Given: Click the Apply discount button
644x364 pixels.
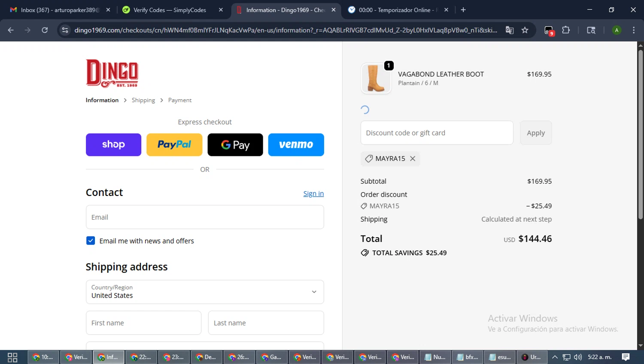Looking at the screenshot, I should [536, 133].
